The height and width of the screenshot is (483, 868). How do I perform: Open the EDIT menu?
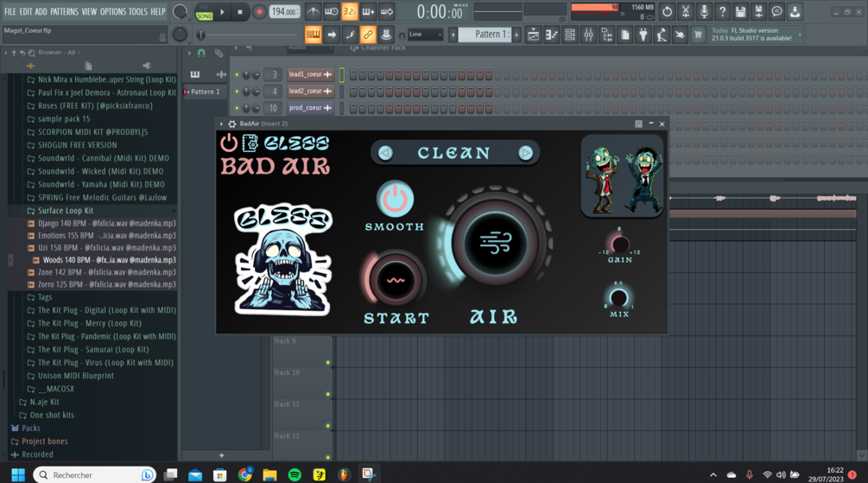(x=26, y=11)
